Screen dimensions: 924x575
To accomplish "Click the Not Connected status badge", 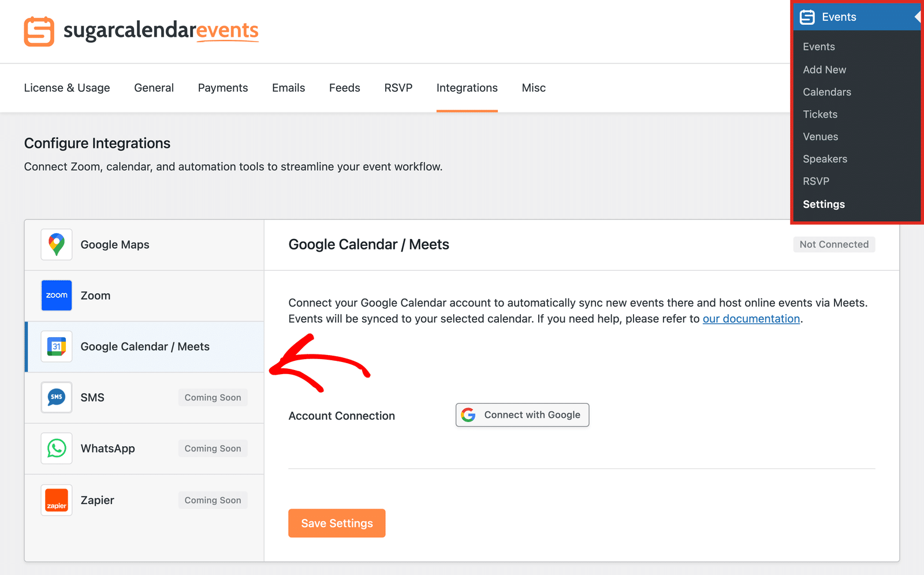I will pos(834,245).
